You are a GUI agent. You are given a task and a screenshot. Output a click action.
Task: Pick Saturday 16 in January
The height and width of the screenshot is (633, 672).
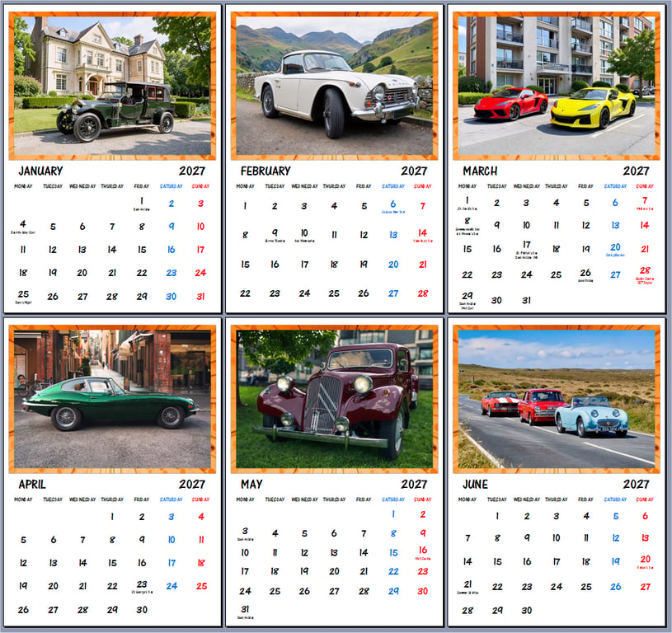pyautogui.click(x=171, y=250)
